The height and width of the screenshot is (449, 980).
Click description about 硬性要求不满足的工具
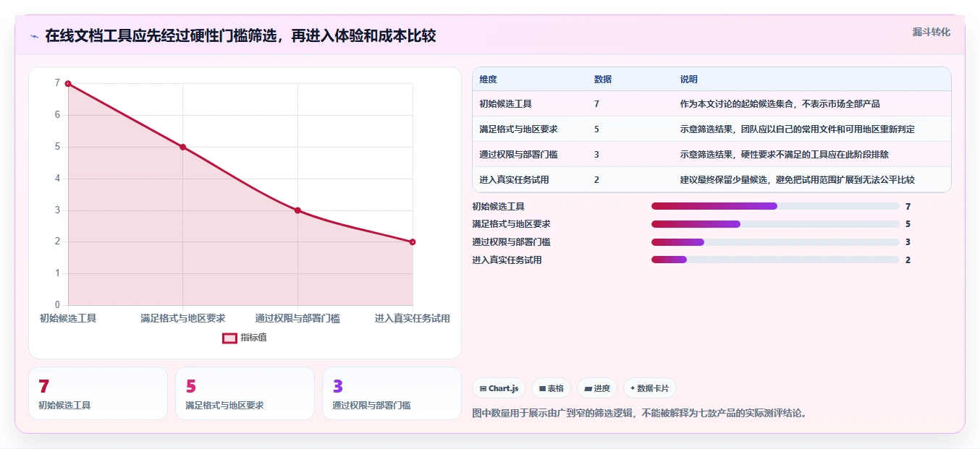784,155
